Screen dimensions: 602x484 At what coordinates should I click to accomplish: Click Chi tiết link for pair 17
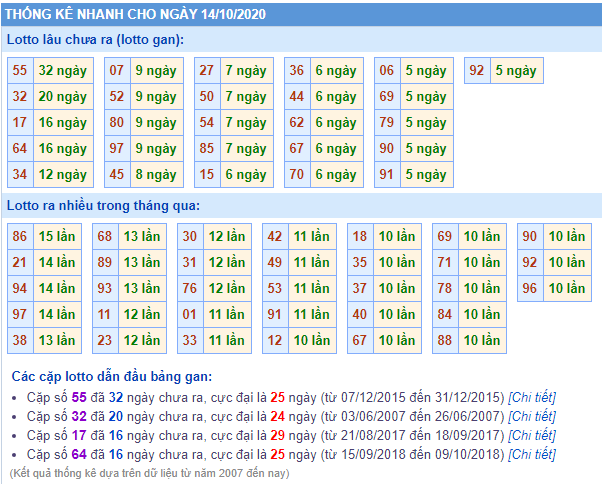(x=531, y=435)
